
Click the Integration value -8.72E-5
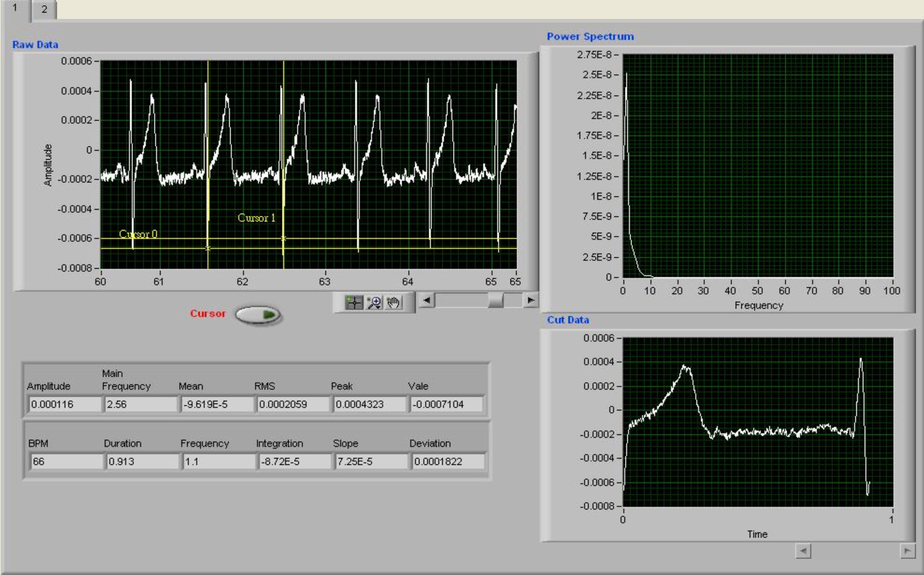point(295,462)
